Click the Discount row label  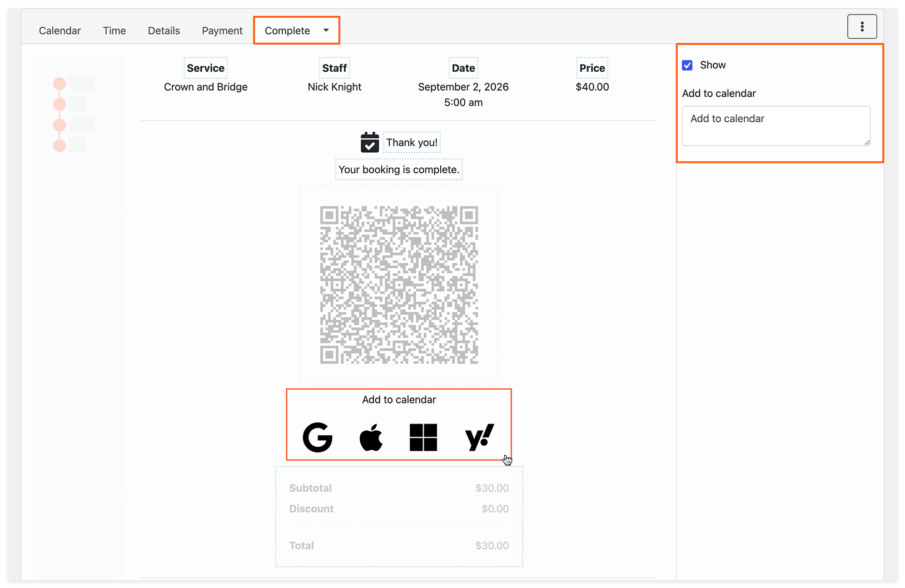311,509
